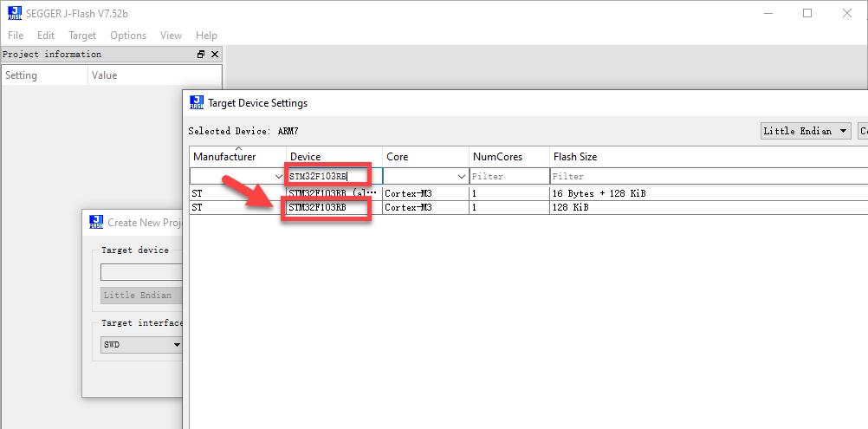Click the greyed Little Endian dropdown in Create New Project

click(x=142, y=295)
